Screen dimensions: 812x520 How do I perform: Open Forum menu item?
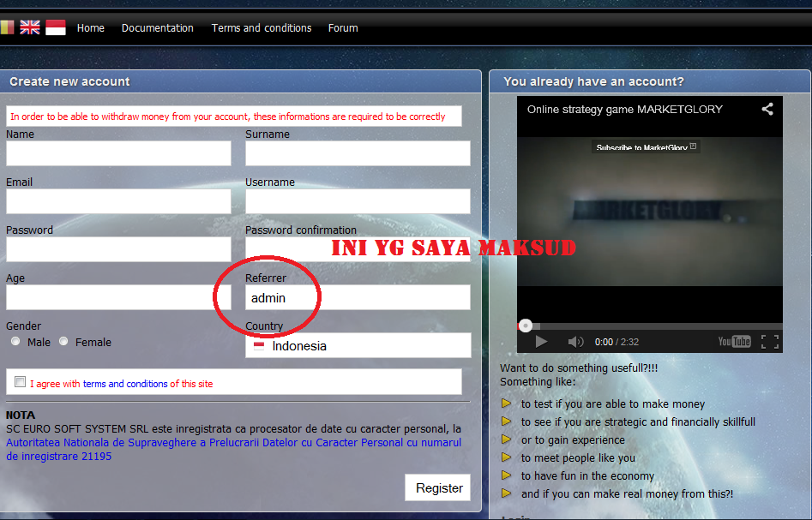pyautogui.click(x=343, y=28)
